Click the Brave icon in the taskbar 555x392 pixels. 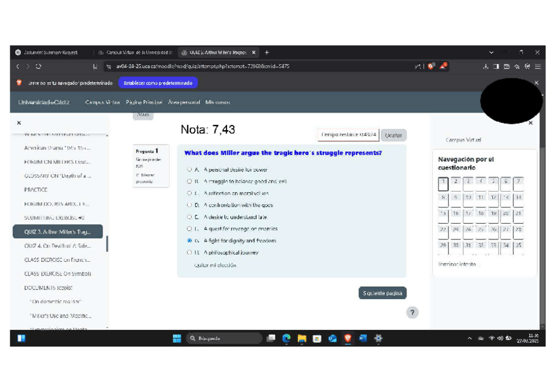pyautogui.click(x=348, y=338)
